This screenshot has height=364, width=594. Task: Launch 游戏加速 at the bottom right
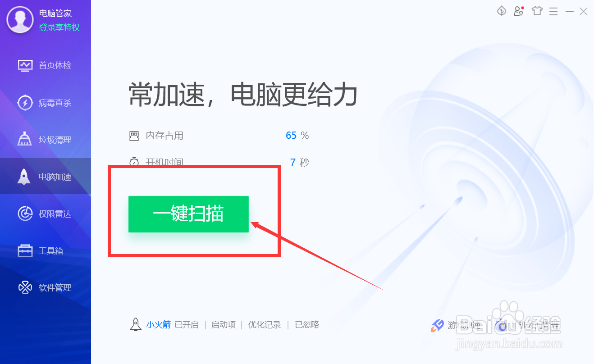tap(456, 325)
